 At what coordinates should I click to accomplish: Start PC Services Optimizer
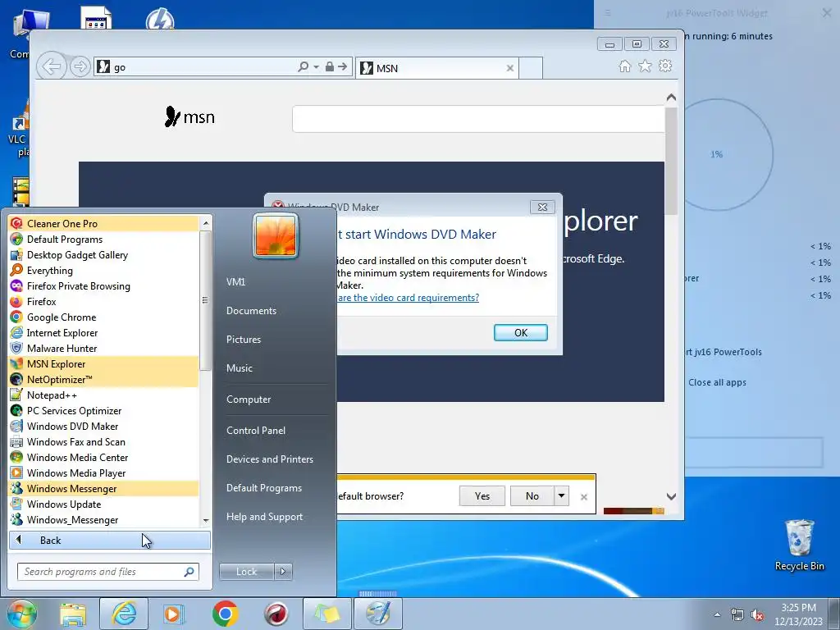(103, 410)
